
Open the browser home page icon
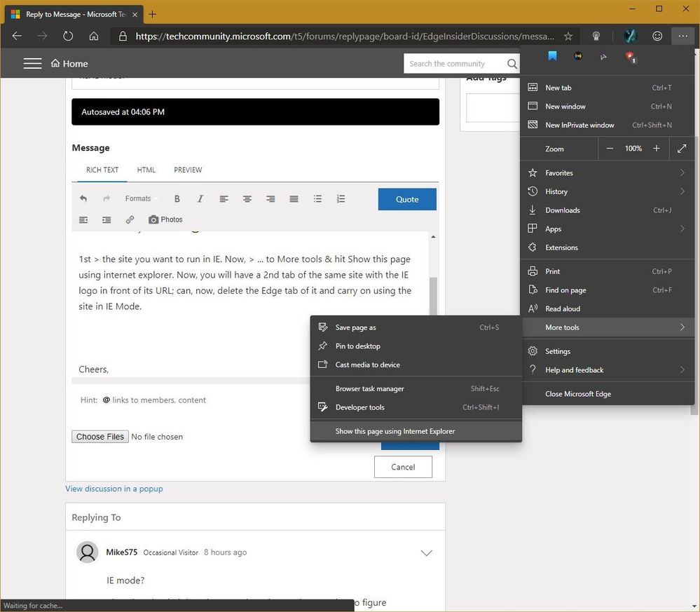tap(94, 36)
